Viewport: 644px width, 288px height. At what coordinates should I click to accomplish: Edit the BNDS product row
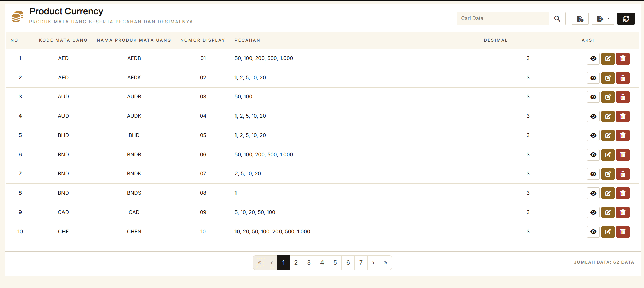coord(608,193)
